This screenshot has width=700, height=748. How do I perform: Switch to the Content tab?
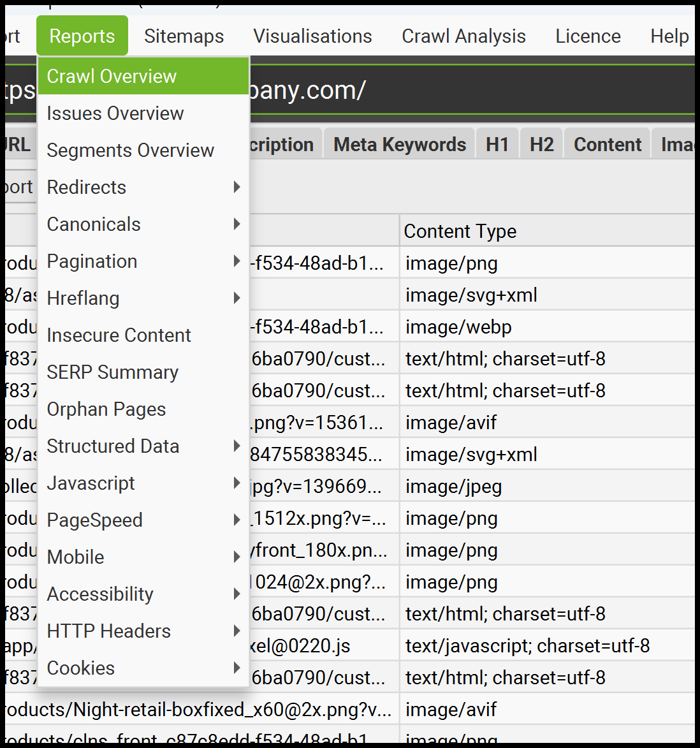(x=608, y=144)
